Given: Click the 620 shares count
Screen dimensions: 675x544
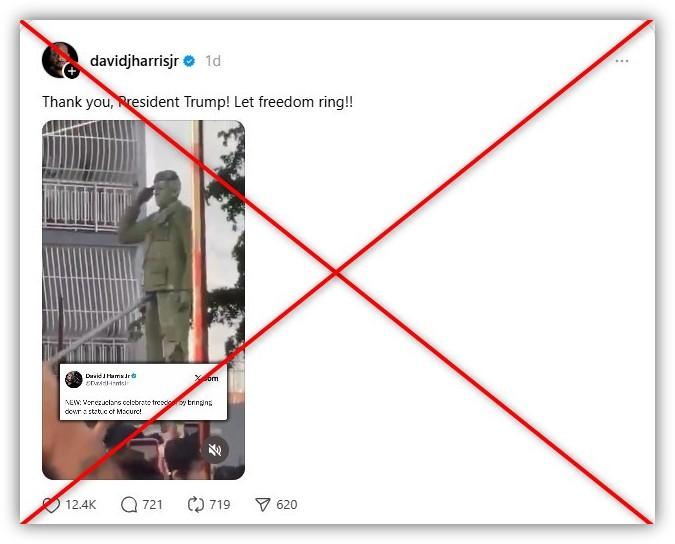Looking at the screenshot, I should coord(287,504).
